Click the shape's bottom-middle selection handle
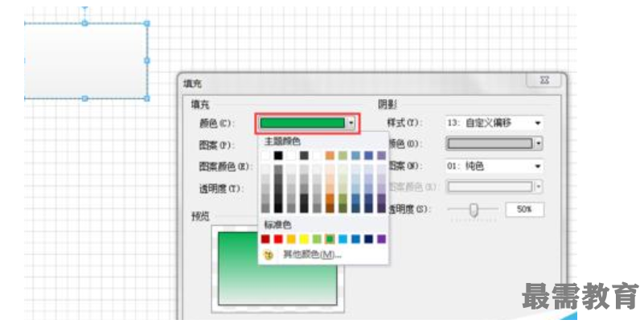The height and width of the screenshot is (328, 644). [x=84, y=99]
